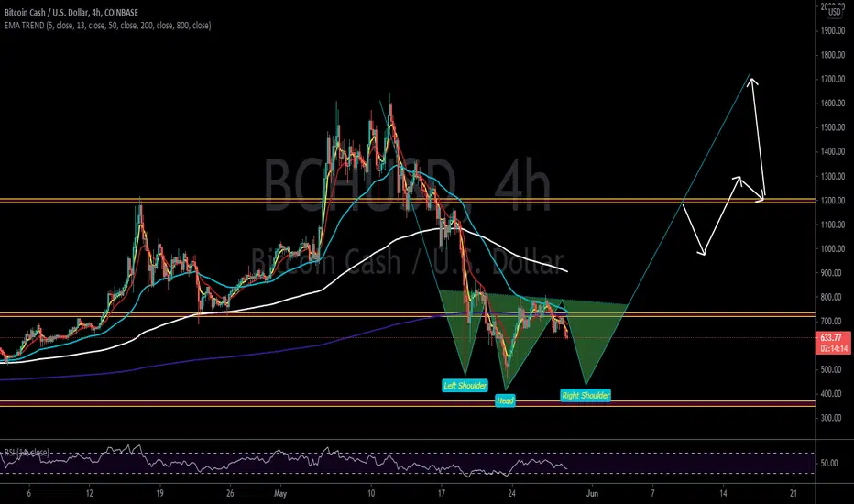
Task: Click date 12 on the time axis
Action: 89,494
